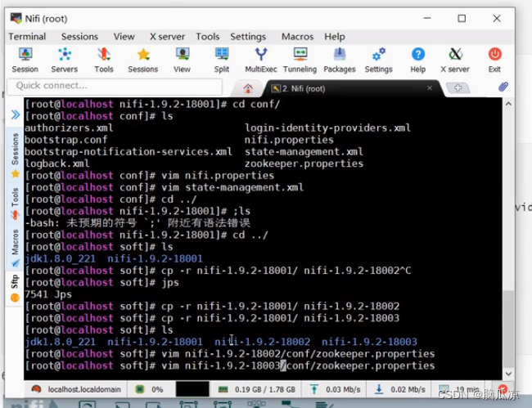Open the Tunneling toolbar icon
Viewport: 532px width, 408px height.
tap(300, 61)
